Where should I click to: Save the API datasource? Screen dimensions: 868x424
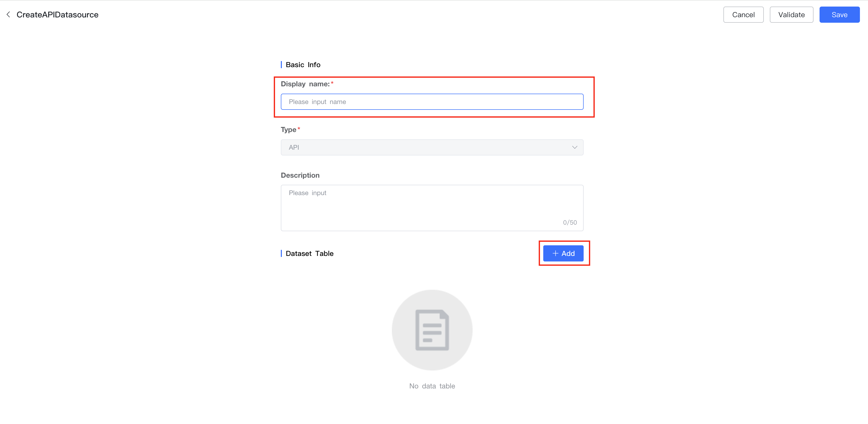(839, 15)
